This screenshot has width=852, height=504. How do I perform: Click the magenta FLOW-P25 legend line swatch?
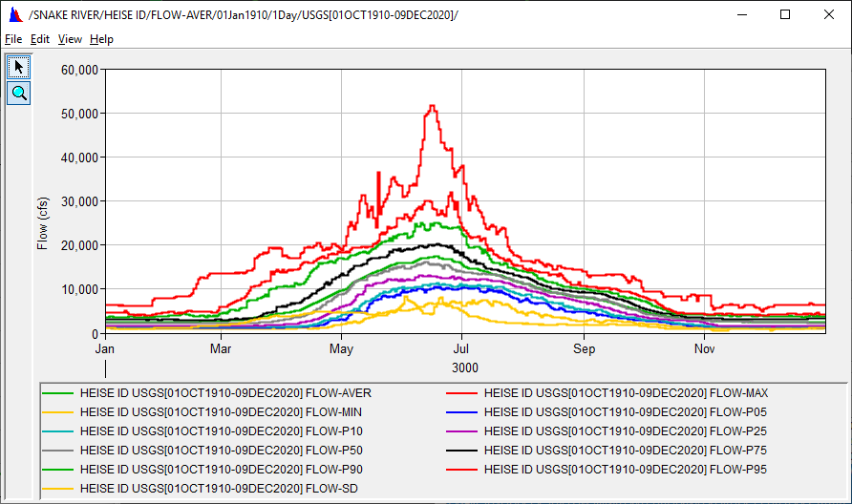(462, 430)
